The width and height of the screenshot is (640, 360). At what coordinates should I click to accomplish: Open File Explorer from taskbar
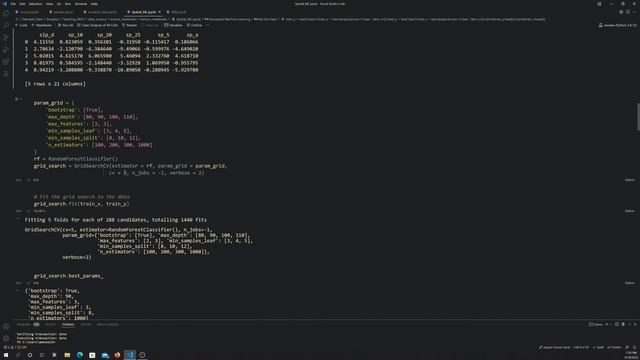[x=67, y=355]
